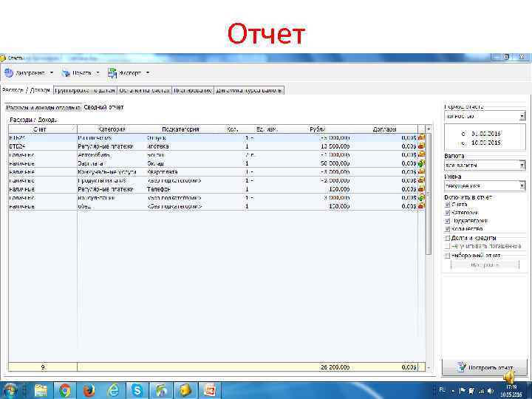The height and width of the screenshot is (399, 532).
Task: Switch to the Планирование tab
Action: [193, 90]
